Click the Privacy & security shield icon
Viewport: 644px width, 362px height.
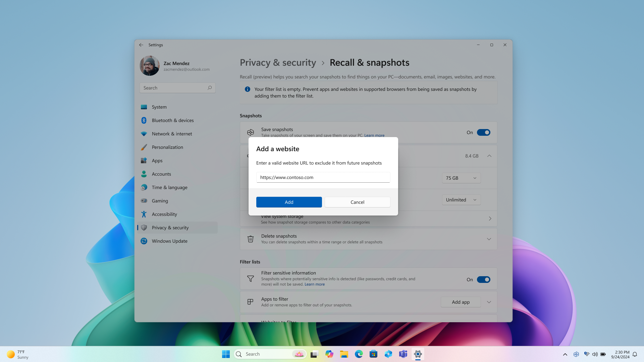tap(144, 227)
